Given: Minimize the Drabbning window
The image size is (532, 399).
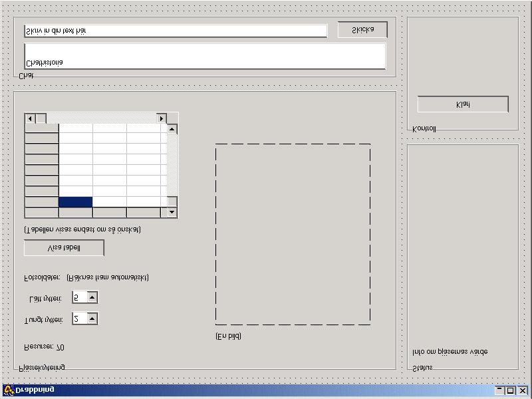Looking at the screenshot, I should [499, 390].
